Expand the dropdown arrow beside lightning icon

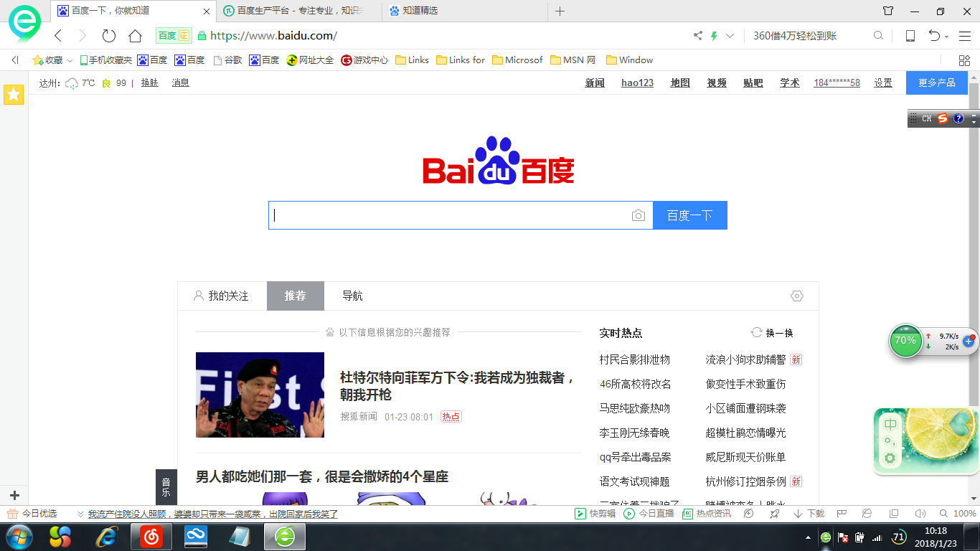click(730, 36)
